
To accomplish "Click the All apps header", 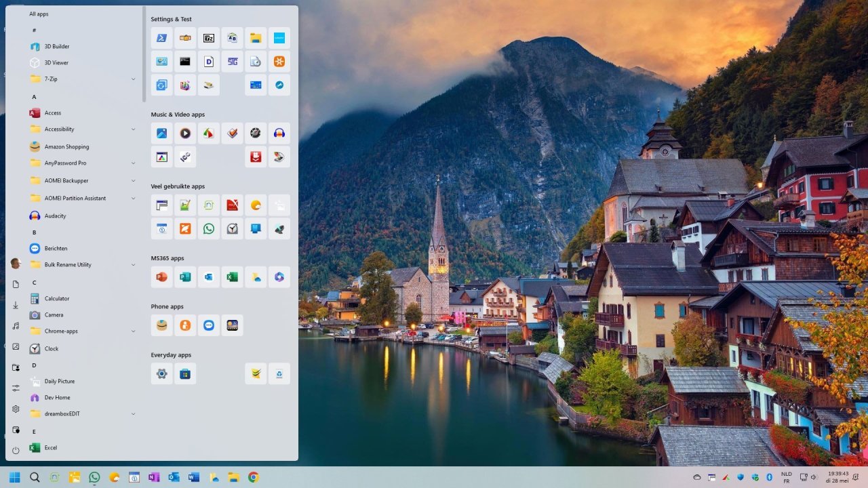I will [39, 14].
